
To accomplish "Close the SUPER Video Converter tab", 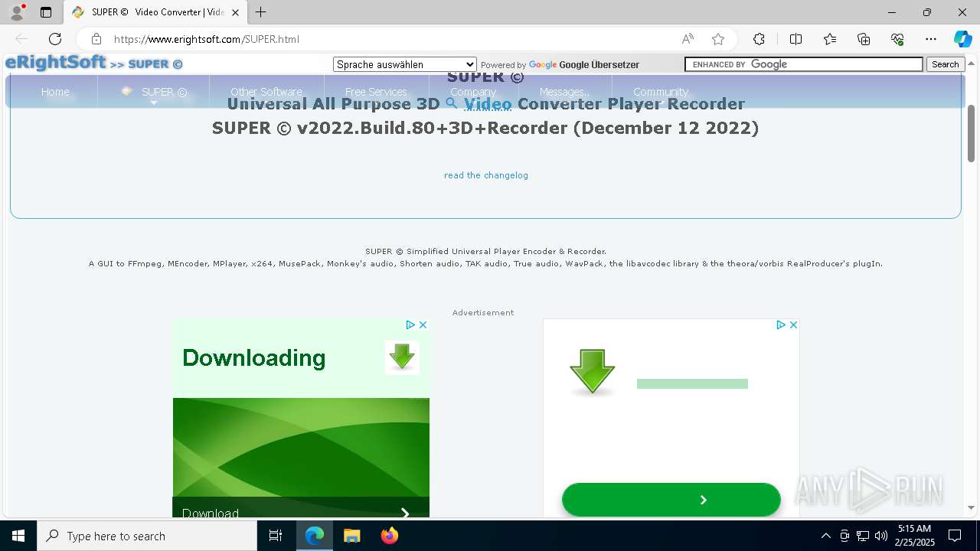I will (235, 12).
